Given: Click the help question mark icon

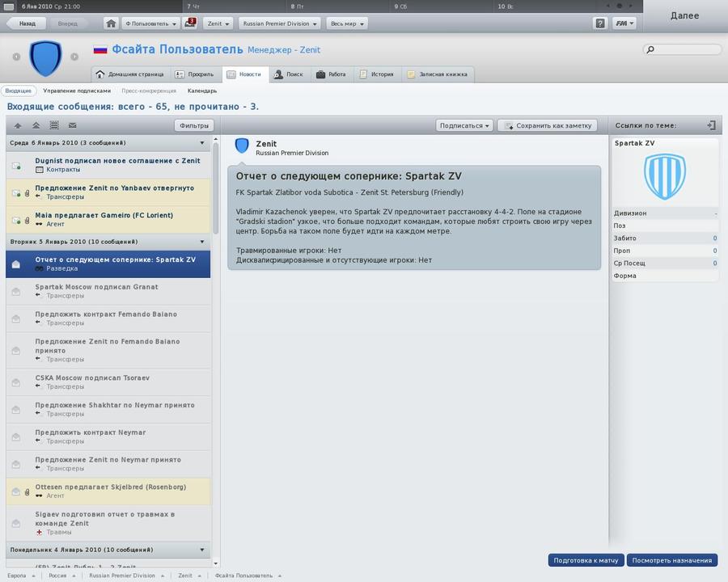Looking at the screenshot, I should (599, 23).
